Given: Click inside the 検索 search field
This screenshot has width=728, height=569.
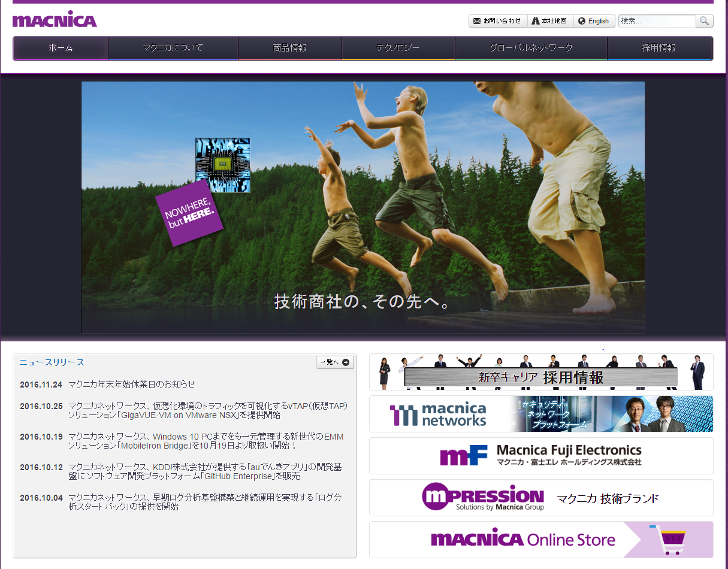Looking at the screenshot, I should (656, 21).
